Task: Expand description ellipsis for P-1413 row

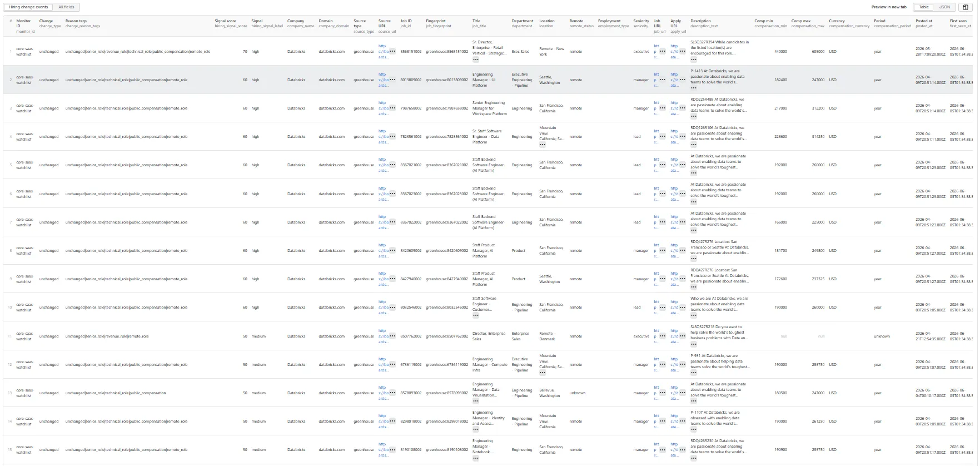Action: [694, 88]
